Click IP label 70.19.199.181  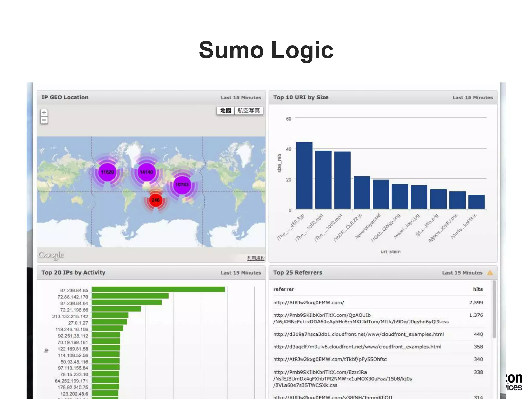click(73, 342)
